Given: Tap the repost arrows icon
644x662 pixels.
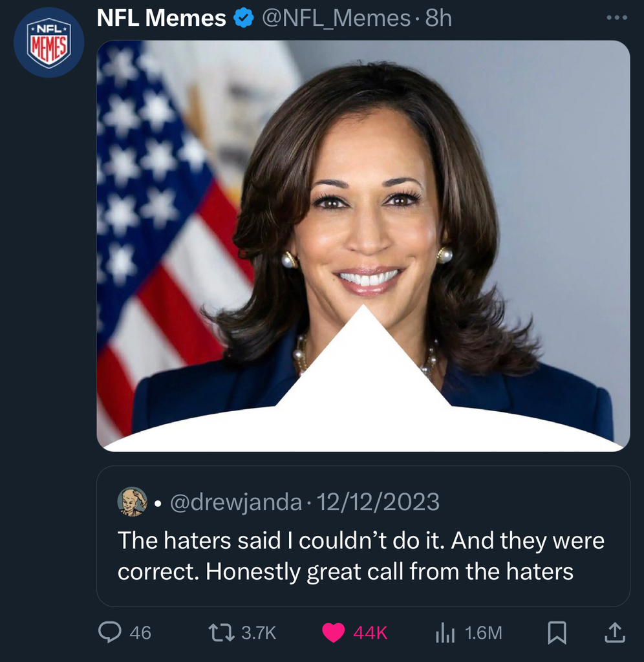Looking at the screenshot, I should [x=222, y=632].
